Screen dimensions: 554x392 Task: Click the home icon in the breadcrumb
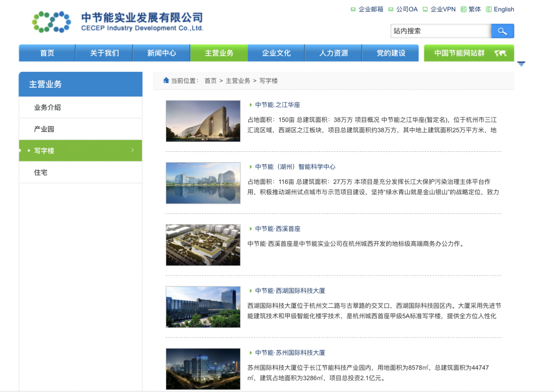166,80
